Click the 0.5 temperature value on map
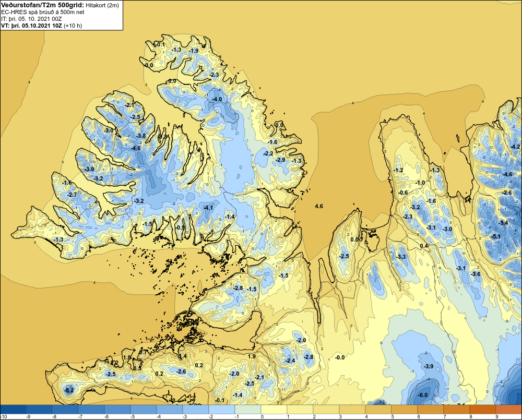The height and width of the screenshot is (420, 522). click(x=137, y=368)
